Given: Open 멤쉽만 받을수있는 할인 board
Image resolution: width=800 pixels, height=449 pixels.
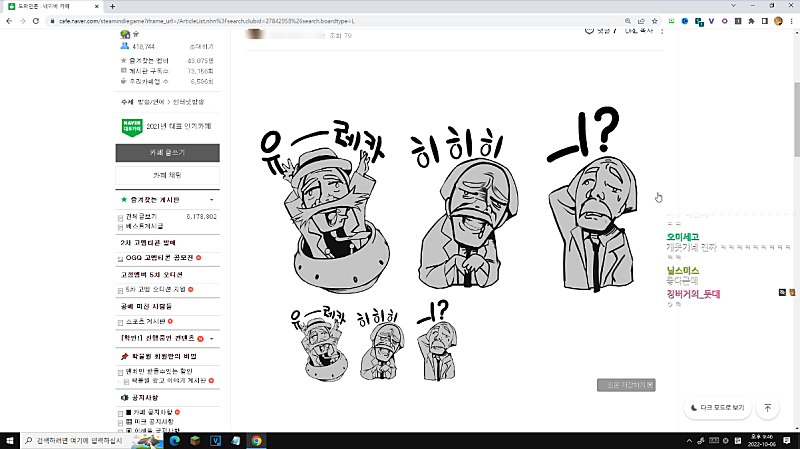Looking at the screenshot, I should pos(159,371).
